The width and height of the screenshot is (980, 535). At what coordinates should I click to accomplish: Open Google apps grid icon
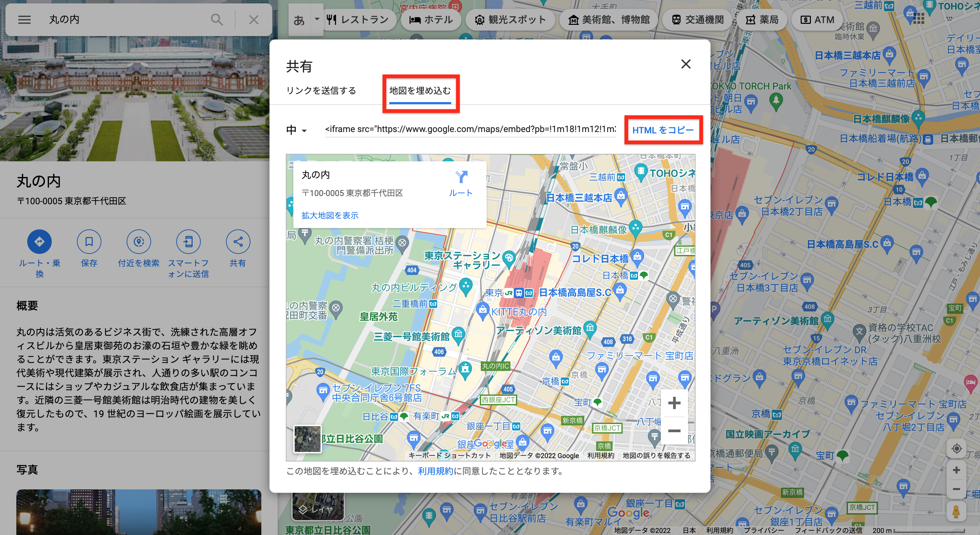[x=918, y=18]
